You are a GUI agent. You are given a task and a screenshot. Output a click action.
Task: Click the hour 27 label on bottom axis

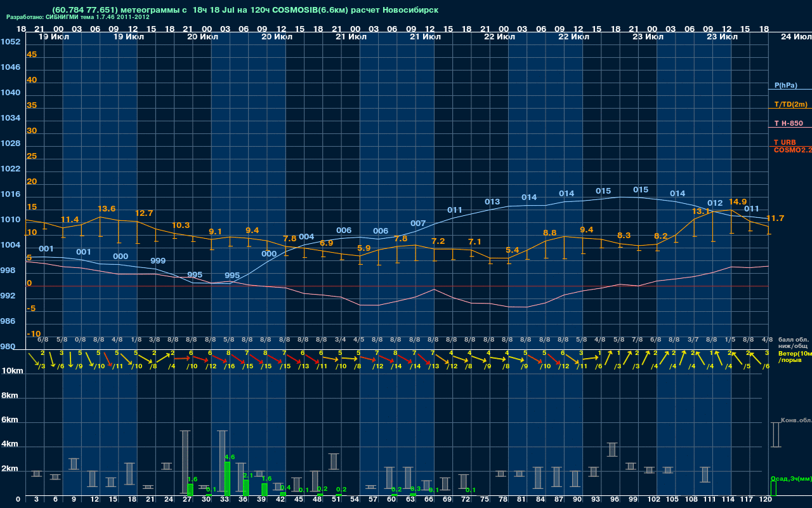(187, 500)
